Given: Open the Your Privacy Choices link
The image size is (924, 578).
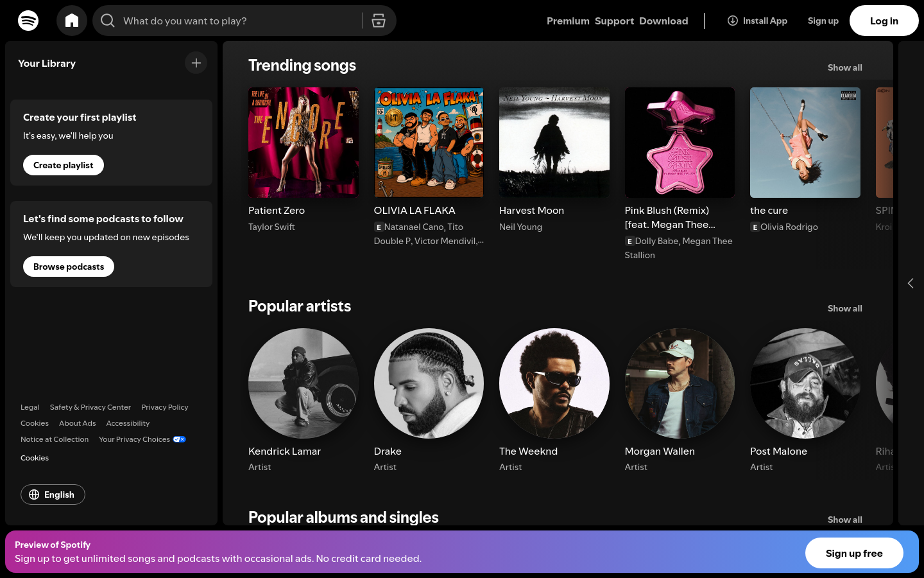Looking at the screenshot, I should point(142,439).
